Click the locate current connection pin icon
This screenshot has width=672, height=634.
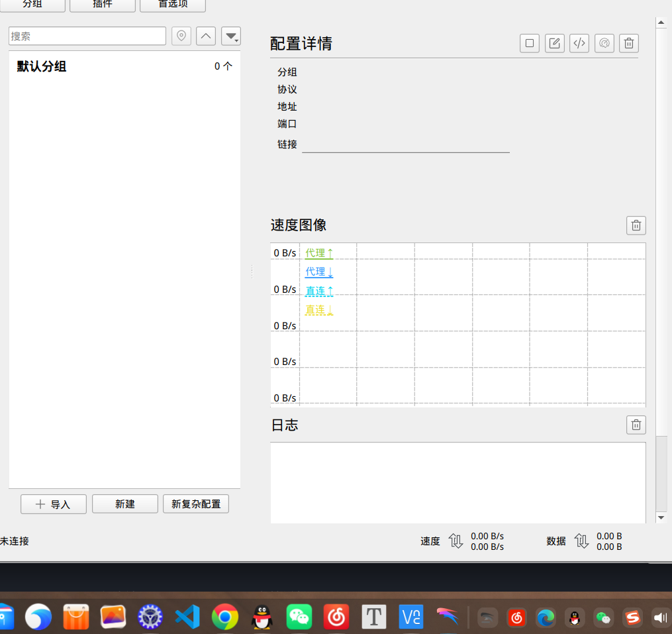point(181,36)
